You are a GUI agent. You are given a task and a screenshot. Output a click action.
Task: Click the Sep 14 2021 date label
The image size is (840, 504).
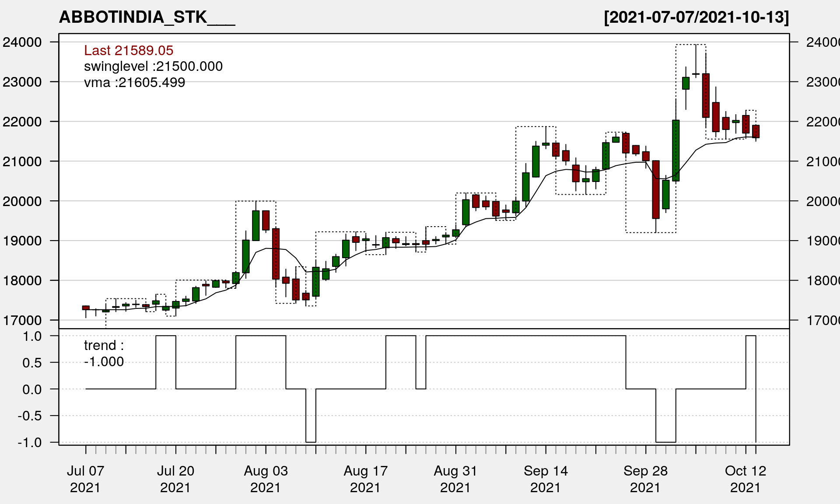546,479
